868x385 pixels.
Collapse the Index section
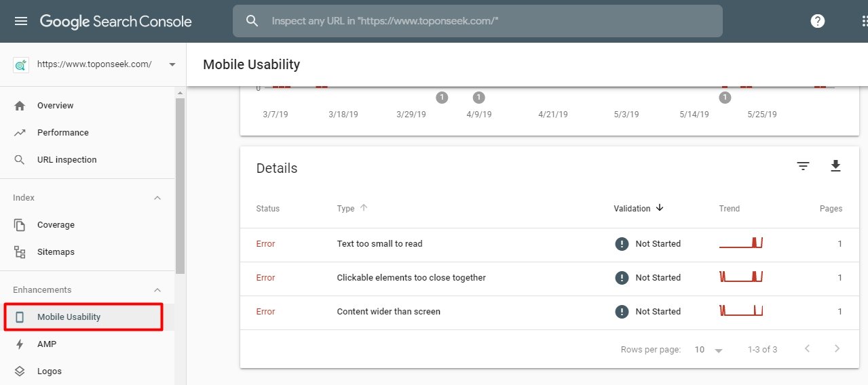point(157,198)
